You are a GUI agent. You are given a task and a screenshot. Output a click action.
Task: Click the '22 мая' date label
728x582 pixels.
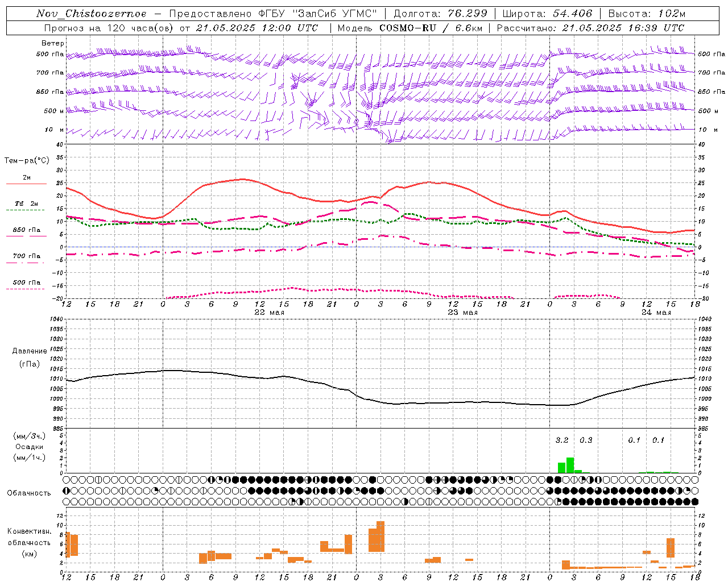[x=270, y=313]
